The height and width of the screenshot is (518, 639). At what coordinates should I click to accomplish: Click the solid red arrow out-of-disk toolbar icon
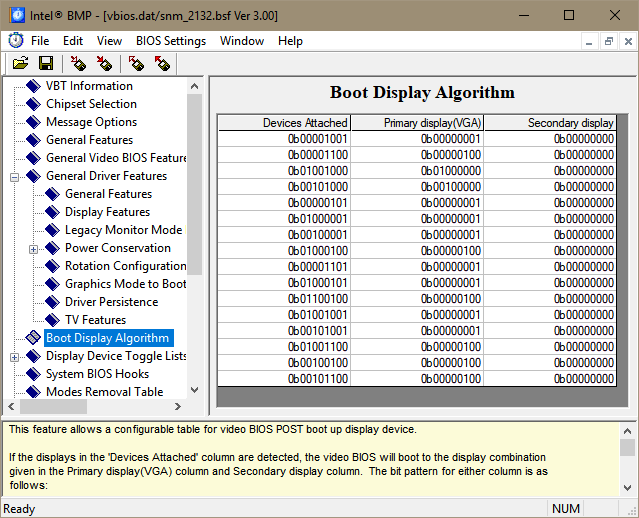pos(162,64)
